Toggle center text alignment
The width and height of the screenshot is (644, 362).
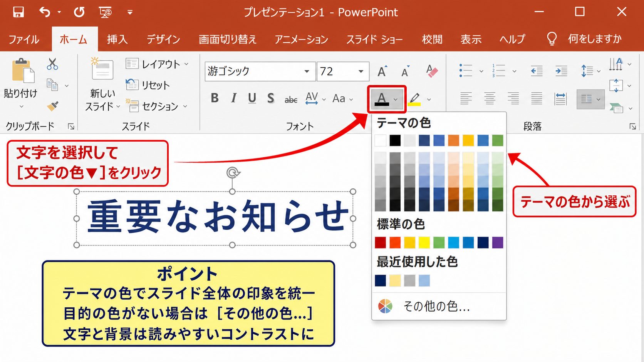490,98
